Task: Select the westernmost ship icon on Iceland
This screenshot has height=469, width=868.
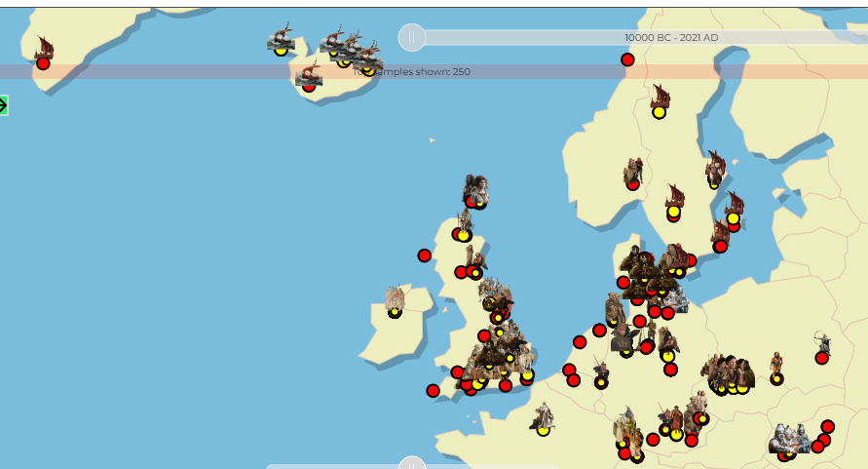Action: pyautogui.click(x=282, y=39)
